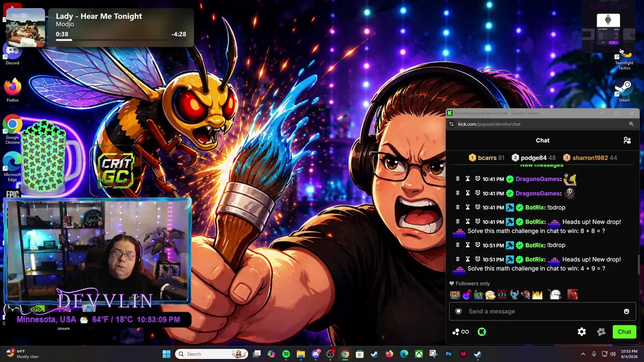The width and height of the screenshot is (644, 362).
Task: Delete the 10:51 PM BotRix !bdrop message
Action: click(457, 245)
